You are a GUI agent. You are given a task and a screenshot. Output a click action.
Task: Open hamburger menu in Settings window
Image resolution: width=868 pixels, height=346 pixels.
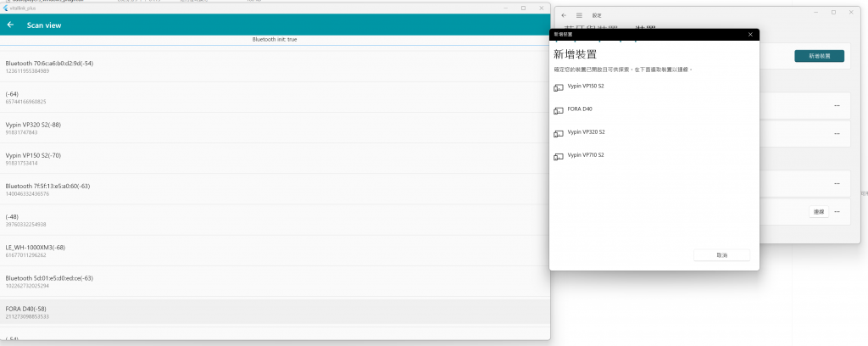[579, 15]
